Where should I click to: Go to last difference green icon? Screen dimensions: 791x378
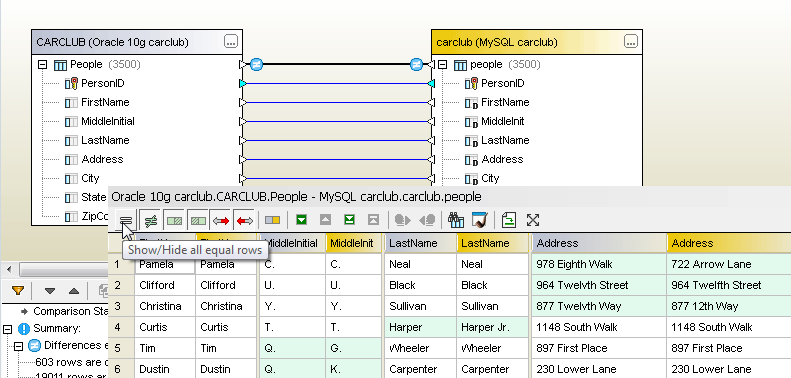pyautogui.click(x=349, y=220)
